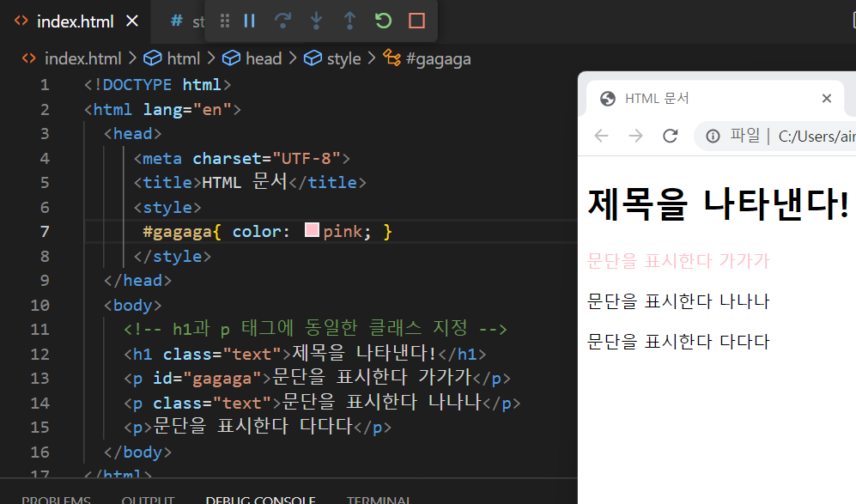Go back in the browser window
The image size is (856, 504).
[x=602, y=136]
